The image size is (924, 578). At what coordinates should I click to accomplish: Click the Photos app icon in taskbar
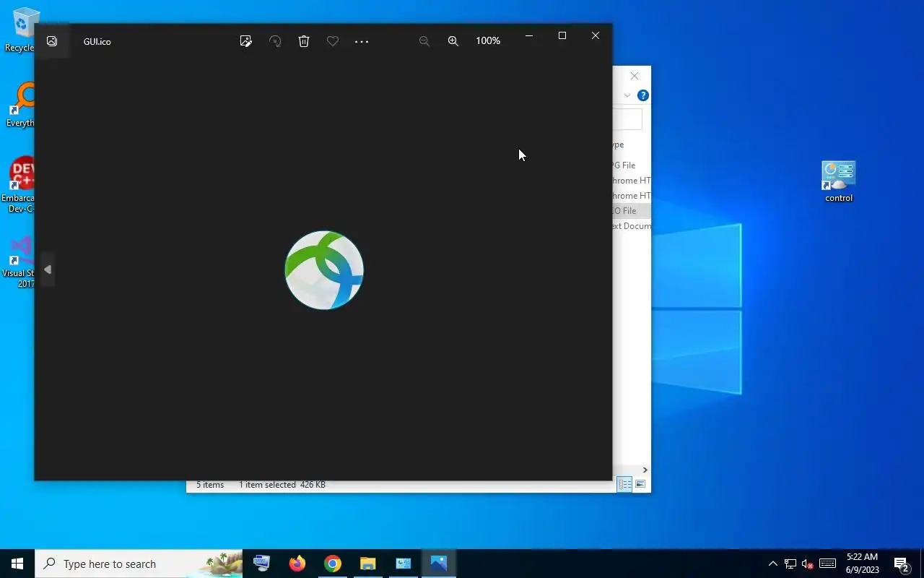[x=438, y=564]
